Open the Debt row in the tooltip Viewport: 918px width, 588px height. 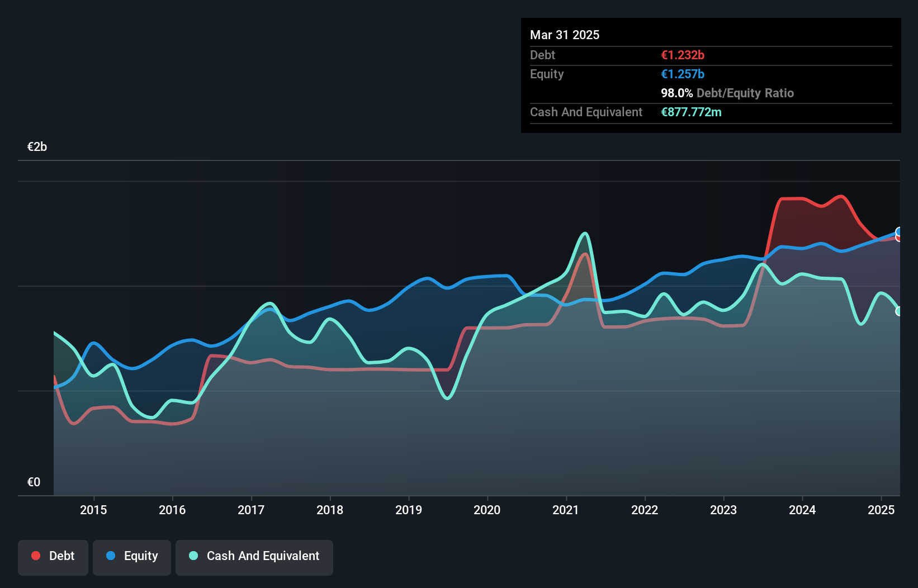coord(542,55)
